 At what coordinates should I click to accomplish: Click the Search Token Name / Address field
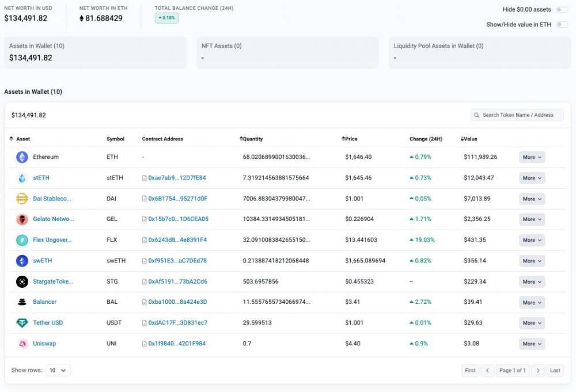pyautogui.click(x=517, y=115)
